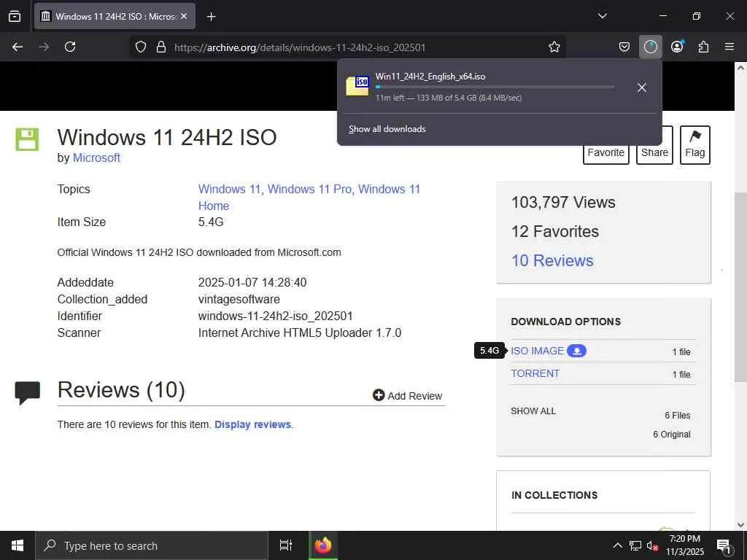
Task: Click the ISO file icon in downloads panel
Action: point(357,86)
